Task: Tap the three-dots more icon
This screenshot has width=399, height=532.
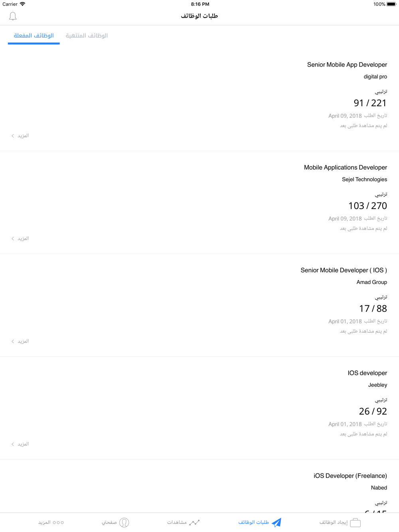Action: [x=58, y=522]
